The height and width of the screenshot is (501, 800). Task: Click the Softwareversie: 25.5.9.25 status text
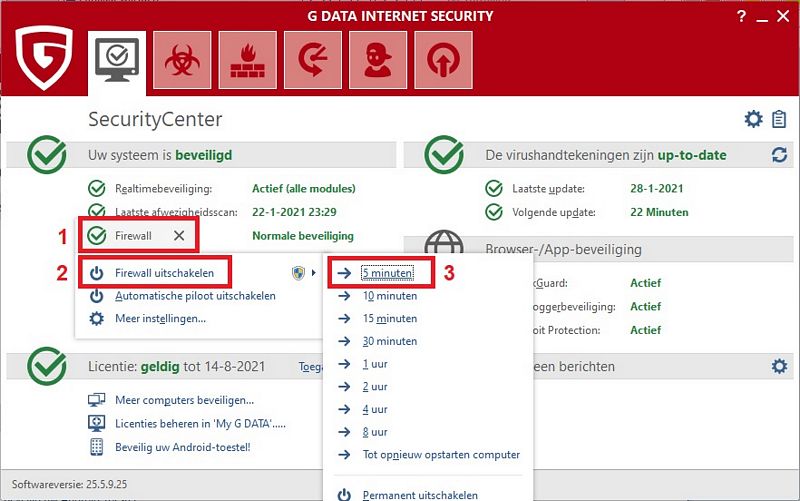[x=69, y=484]
